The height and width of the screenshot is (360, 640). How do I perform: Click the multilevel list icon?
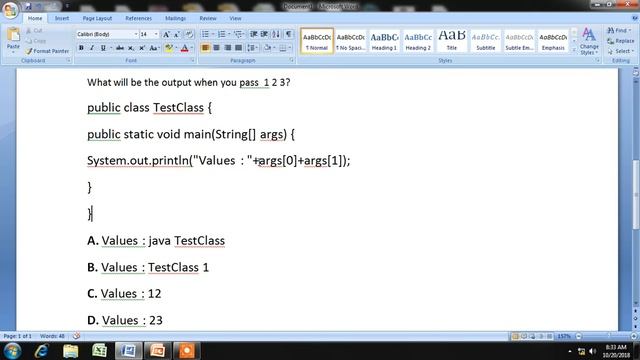coord(238,34)
